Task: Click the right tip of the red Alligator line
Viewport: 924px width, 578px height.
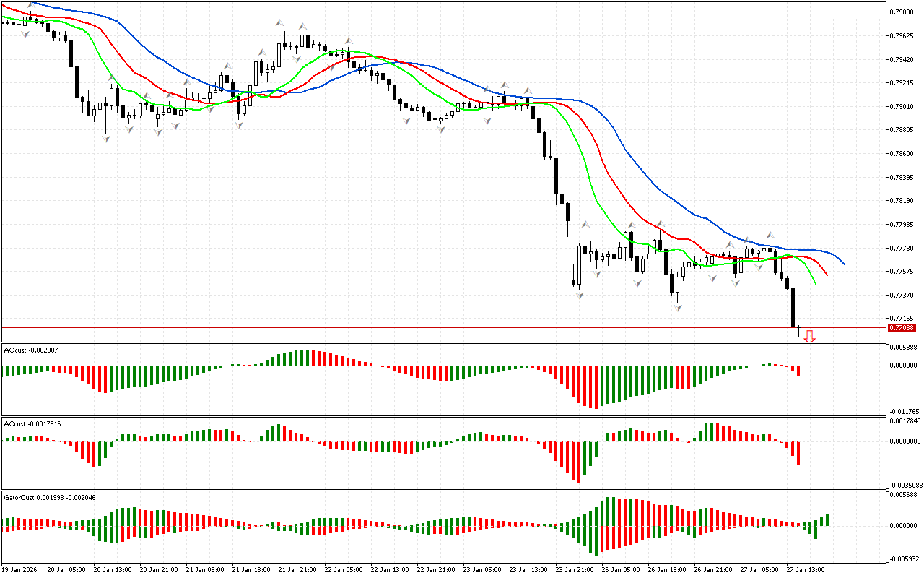Action: [827, 275]
